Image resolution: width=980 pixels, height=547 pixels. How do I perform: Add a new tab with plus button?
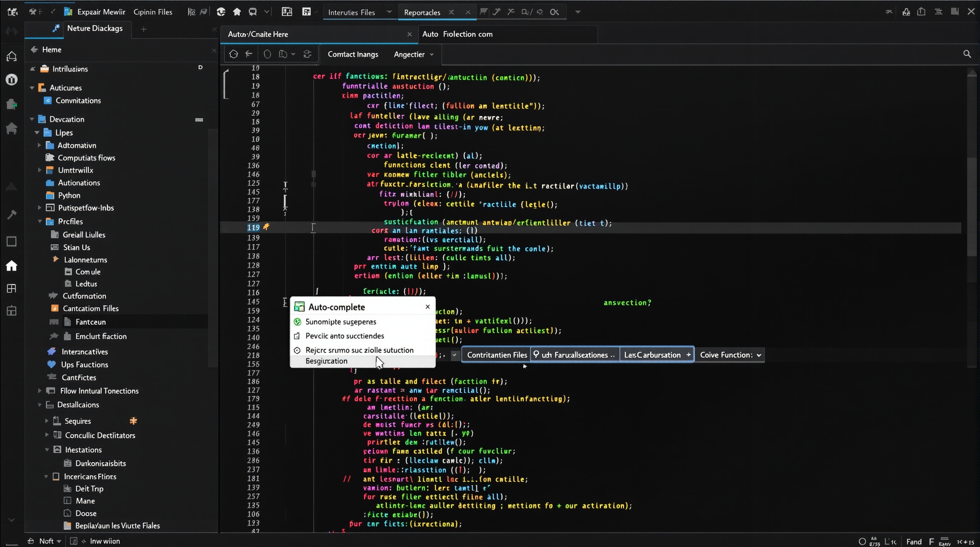[144, 29]
